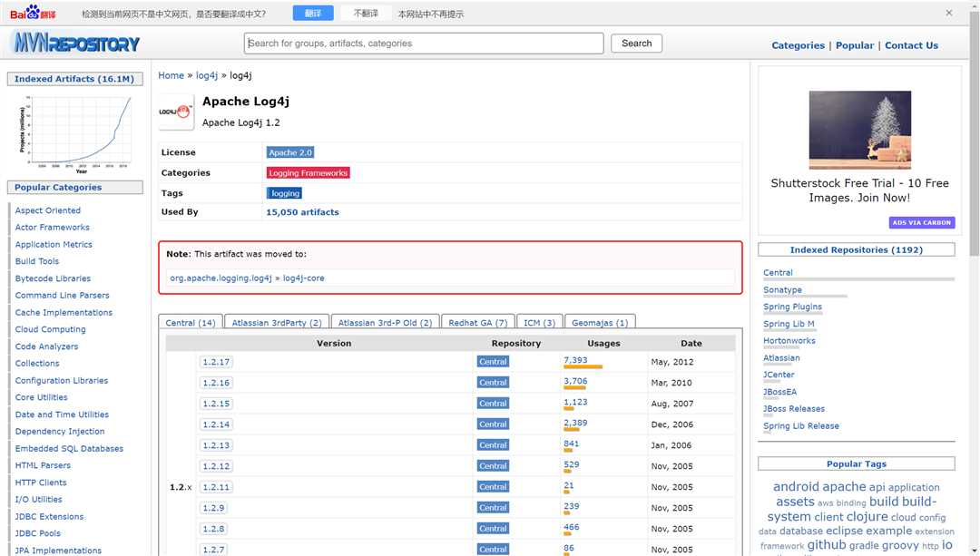The image size is (980, 556).
Task: Open version 1.2.16
Action: click(x=216, y=383)
